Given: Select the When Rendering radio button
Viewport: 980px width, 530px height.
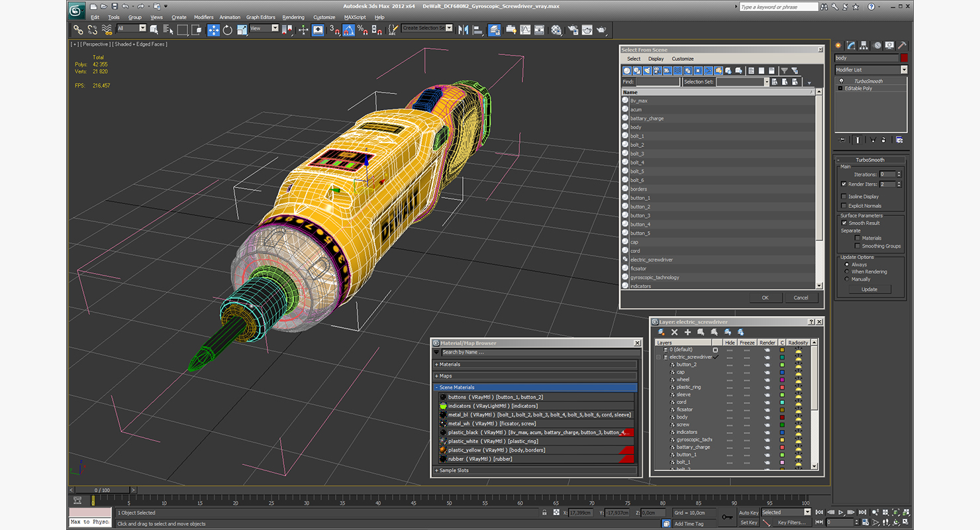Looking at the screenshot, I should (x=847, y=272).
